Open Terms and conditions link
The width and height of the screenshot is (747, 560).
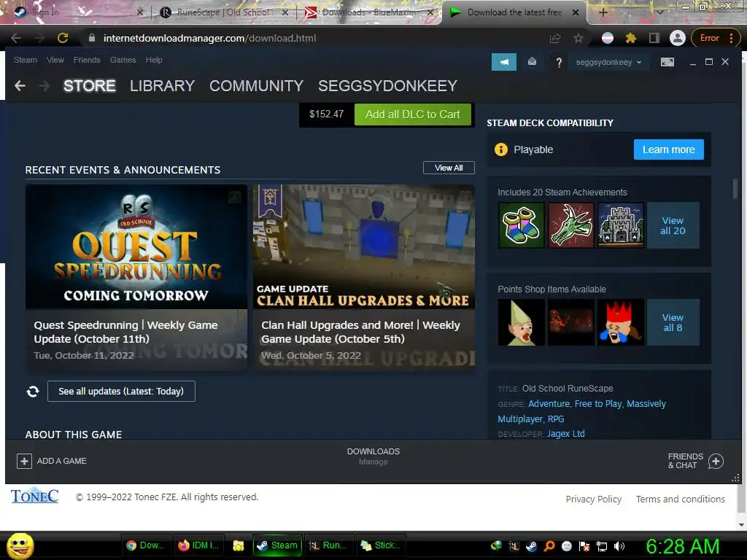tap(681, 499)
